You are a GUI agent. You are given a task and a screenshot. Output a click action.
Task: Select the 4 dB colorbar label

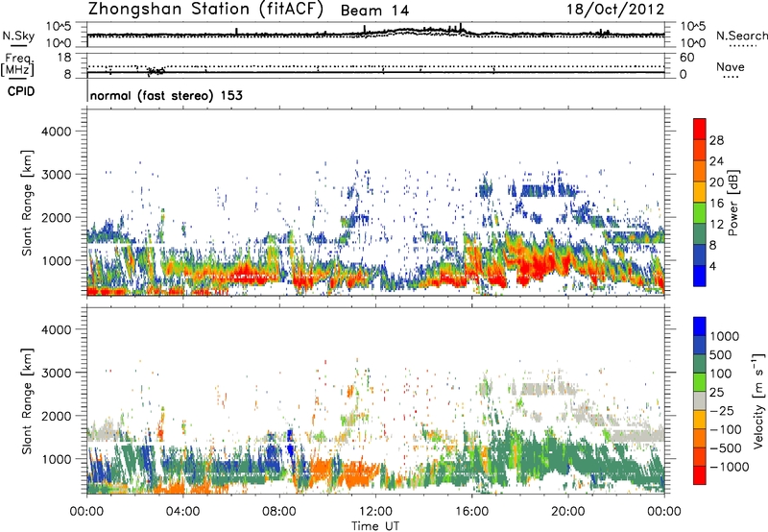(712, 266)
